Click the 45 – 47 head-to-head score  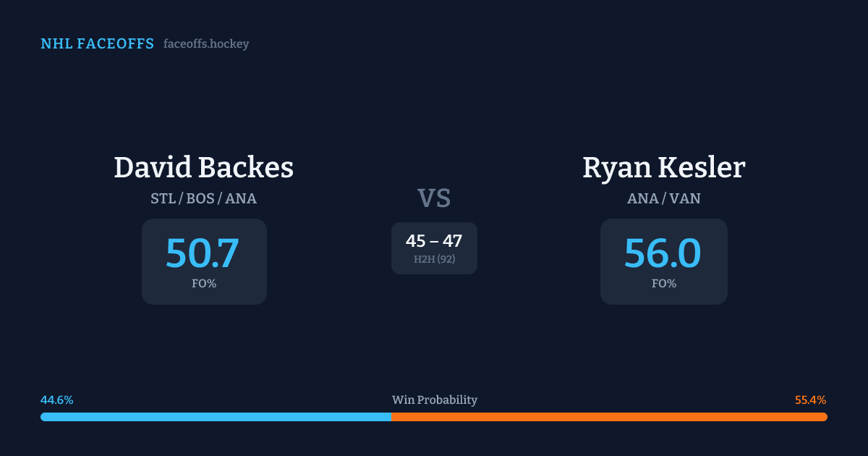pyautogui.click(x=434, y=241)
